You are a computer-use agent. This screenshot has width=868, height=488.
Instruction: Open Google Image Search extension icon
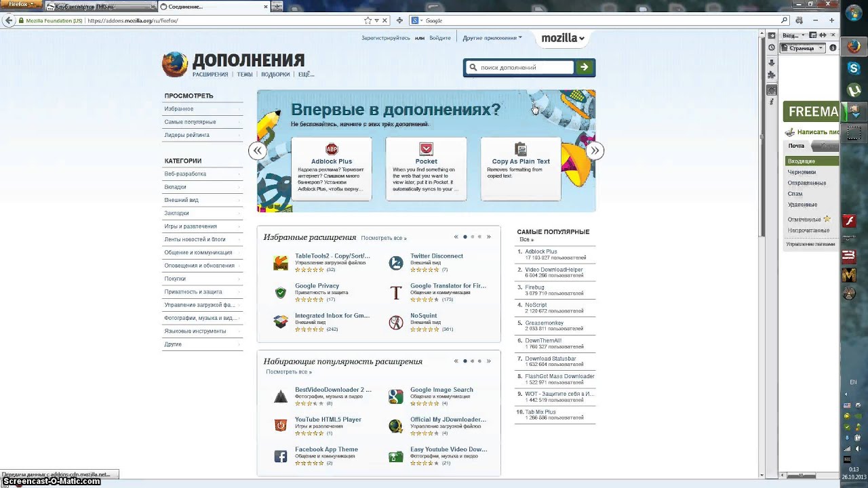396,396
